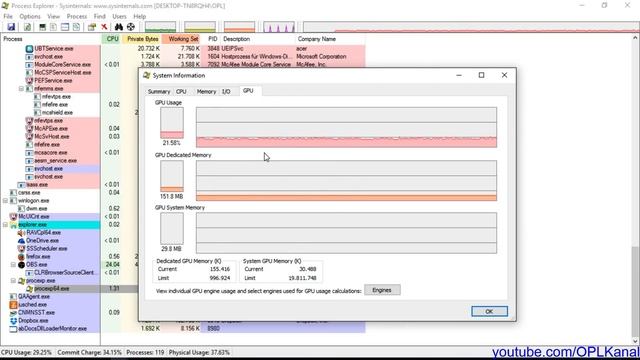Collapse the winlogon.exe tree node
The height and width of the screenshot is (360, 640).
[x=5, y=201]
